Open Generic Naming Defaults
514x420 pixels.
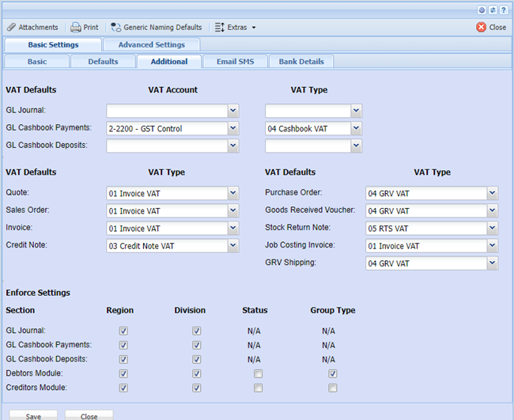click(x=157, y=27)
